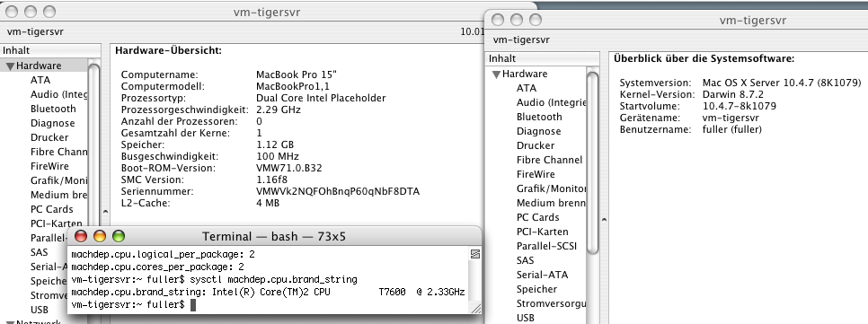Click Boot-ROM-Version value VMW71.0.B32
The width and height of the screenshot is (868, 324).
tap(289, 168)
